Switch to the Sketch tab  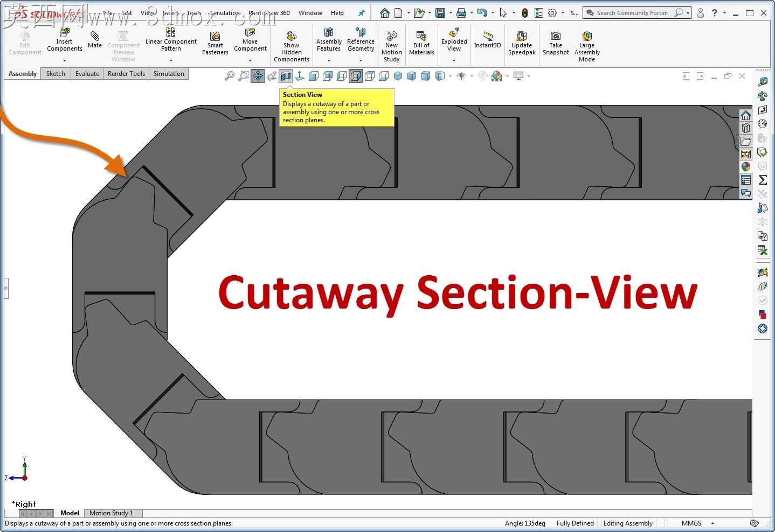[56, 74]
